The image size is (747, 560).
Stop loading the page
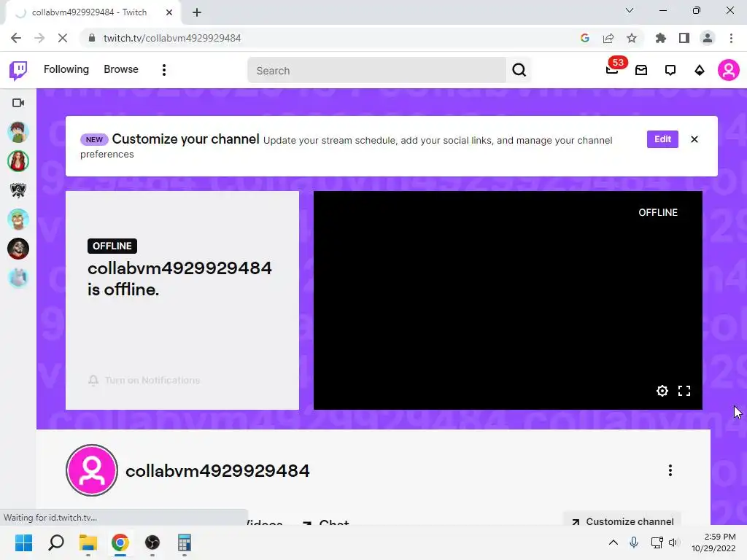tap(63, 38)
